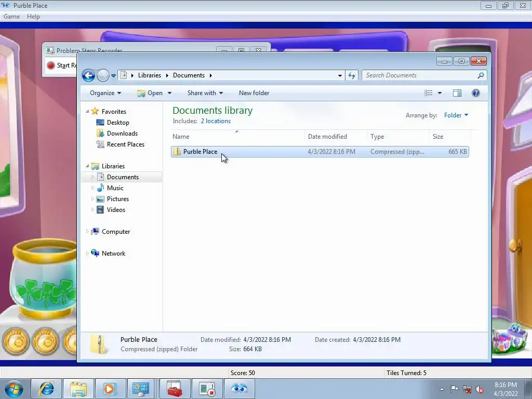Expand the Network tree arrow
This screenshot has height=399, width=532.
click(87, 253)
